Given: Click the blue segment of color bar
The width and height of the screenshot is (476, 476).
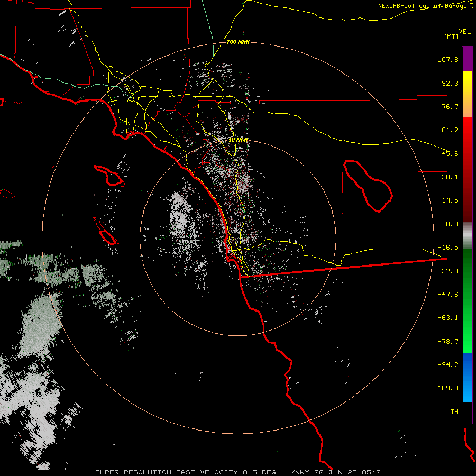Looking at the screenshot, I should [x=467, y=377].
